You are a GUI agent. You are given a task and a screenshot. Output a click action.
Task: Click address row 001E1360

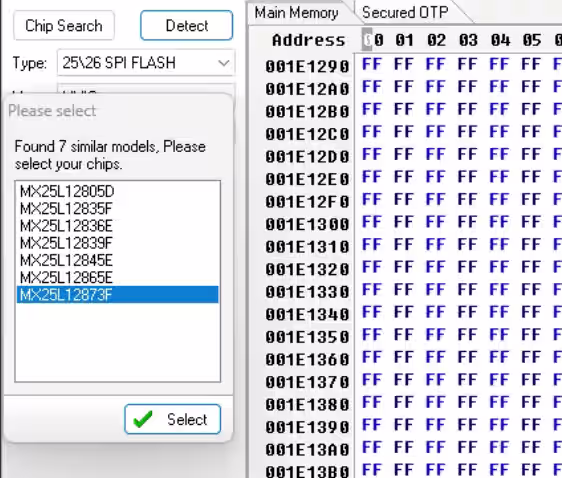[x=308, y=360]
